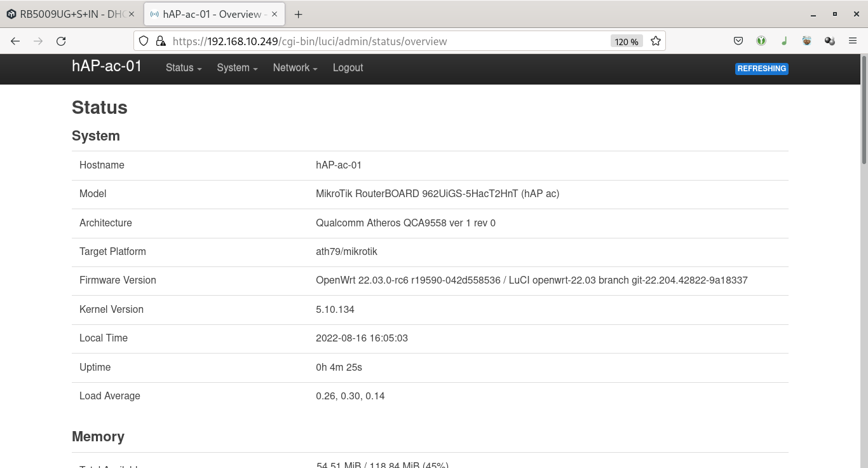Screen dimensions: 868x468
Task: Select the uptime value 0h 4m 25s
Action: pos(339,368)
